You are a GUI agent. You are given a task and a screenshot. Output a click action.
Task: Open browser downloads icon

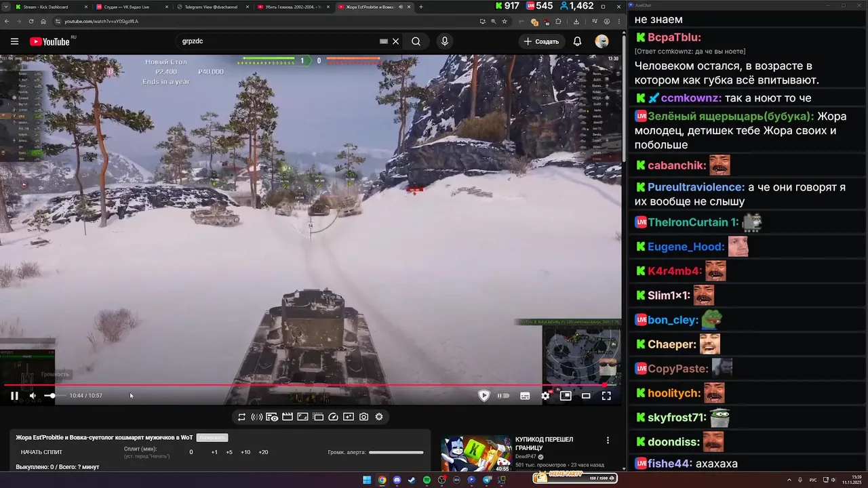tap(576, 21)
